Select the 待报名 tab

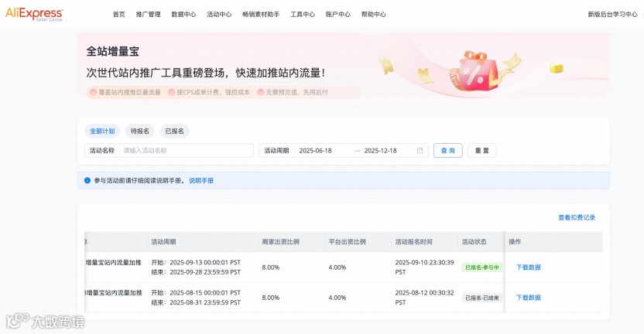(x=139, y=131)
